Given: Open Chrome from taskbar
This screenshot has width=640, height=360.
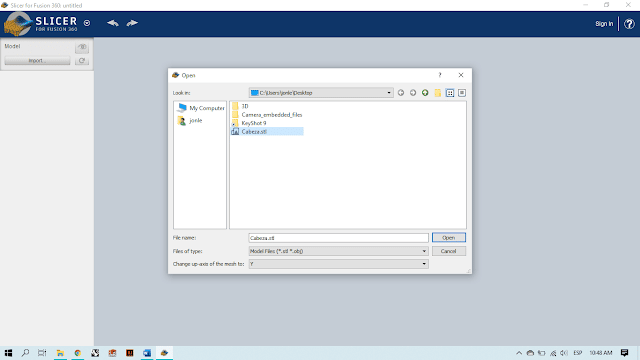Looking at the screenshot, I should [x=78, y=353].
